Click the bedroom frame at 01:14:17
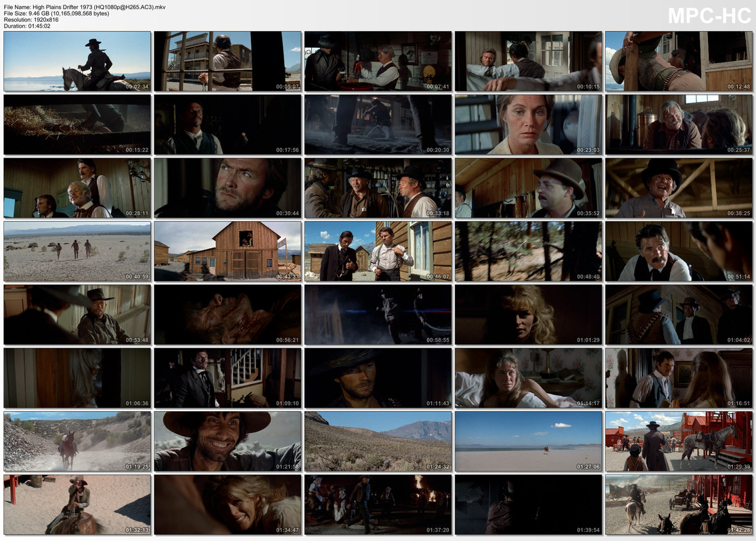Screen dimensions: 756x541 point(529,378)
